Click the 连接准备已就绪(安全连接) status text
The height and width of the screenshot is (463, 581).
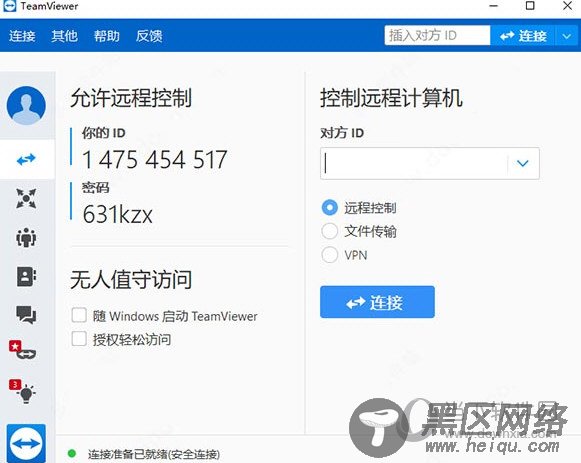(x=154, y=454)
